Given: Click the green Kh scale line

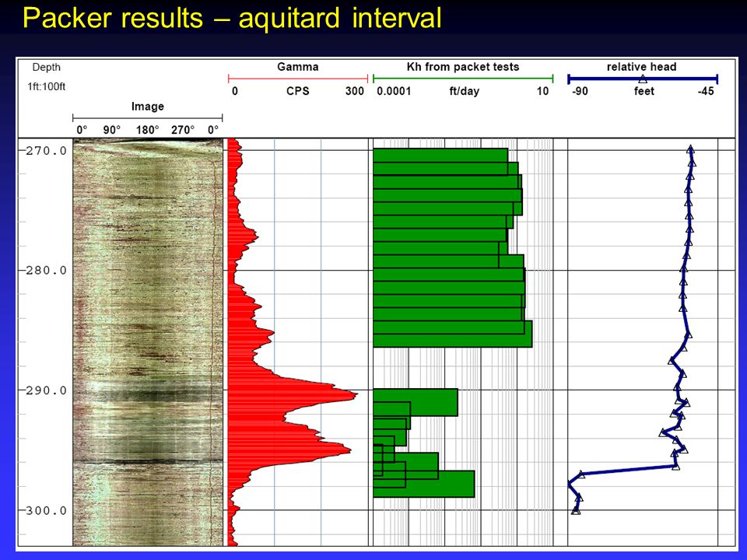Looking at the screenshot, I should 463,79.
